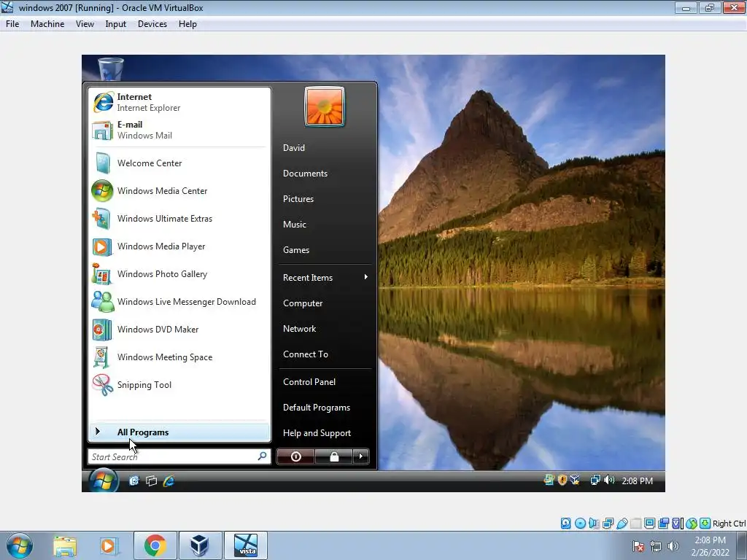Click host Windows 7 Start button

[x=20, y=545]
